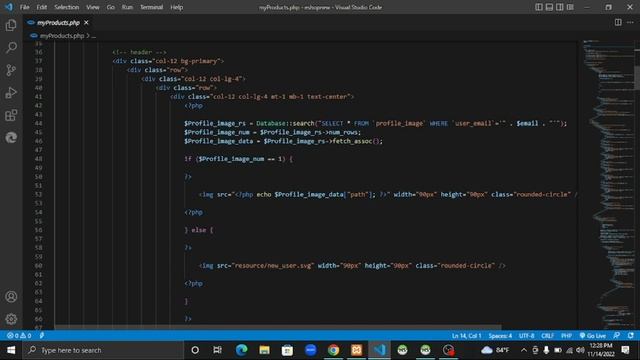Open notifications bell in status bar
Image resolution: width=640 pixels, height=360 pixels.
coord(631,336)
